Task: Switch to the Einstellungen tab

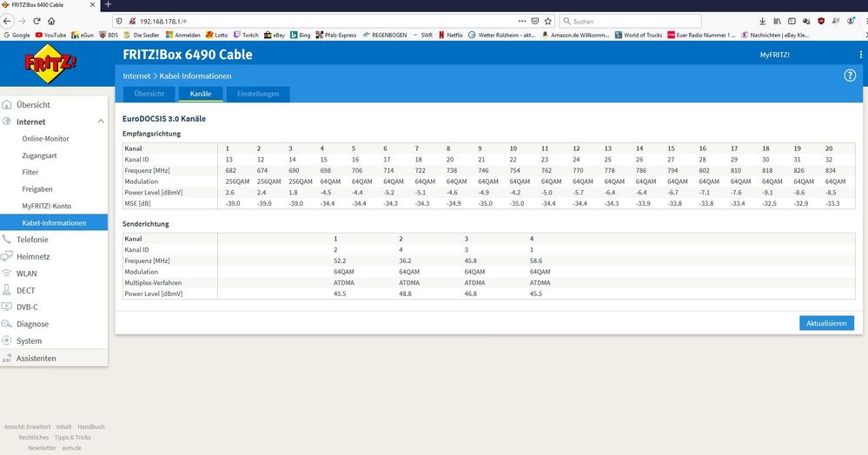Action: click(x=258, y=94)
